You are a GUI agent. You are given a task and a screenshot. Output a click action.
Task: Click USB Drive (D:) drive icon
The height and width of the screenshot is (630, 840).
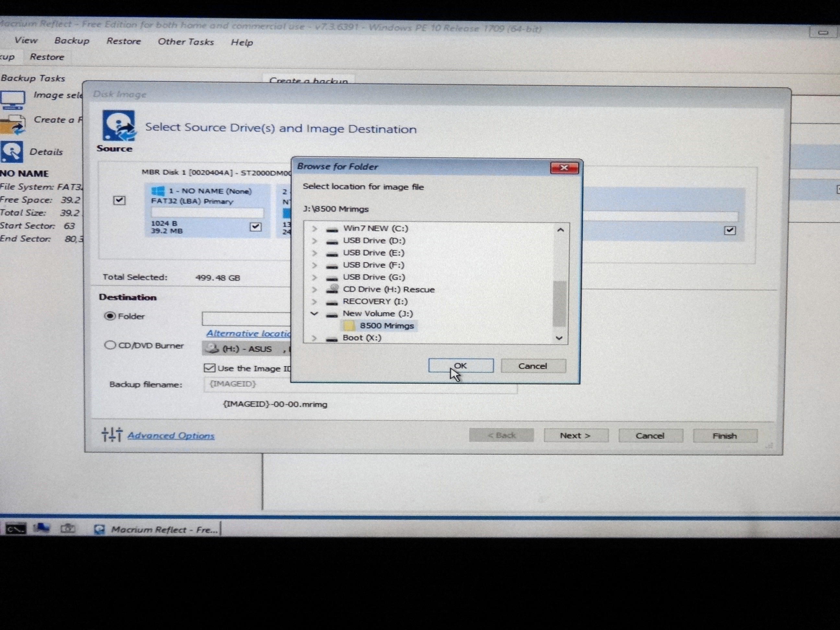332,241
